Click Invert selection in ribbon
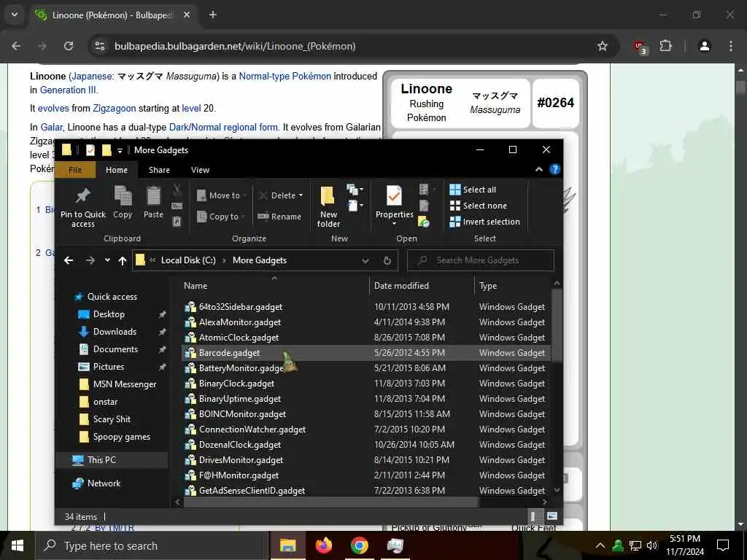Image resolution: width=747 pixels, height=560 pixels. point(485,222)
